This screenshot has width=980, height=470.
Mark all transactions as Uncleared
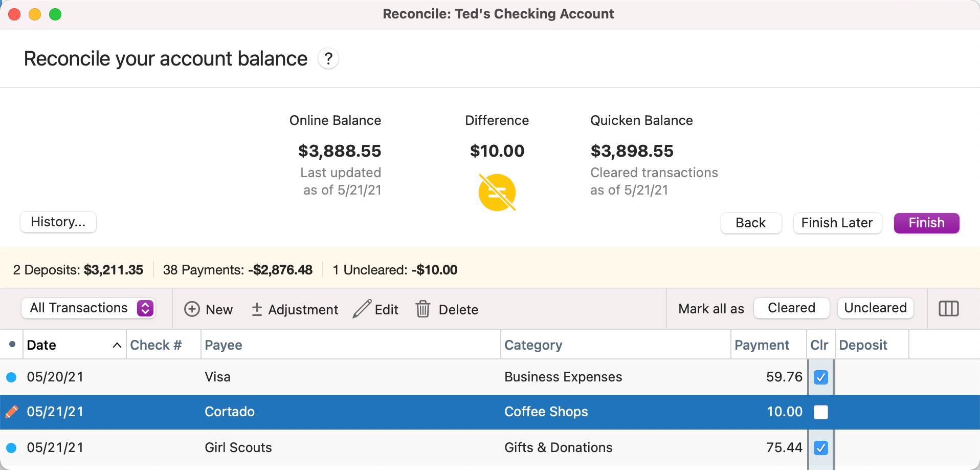pos(875,308)
